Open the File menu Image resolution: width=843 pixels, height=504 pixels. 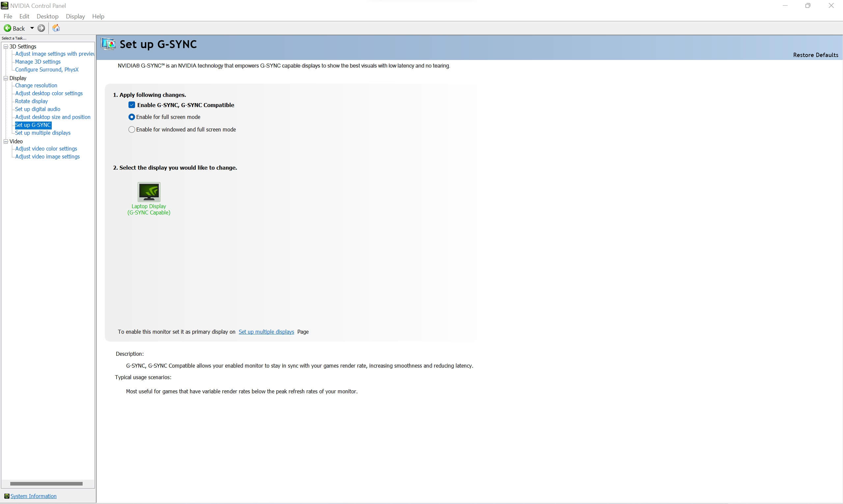click(x=8, y=16)
